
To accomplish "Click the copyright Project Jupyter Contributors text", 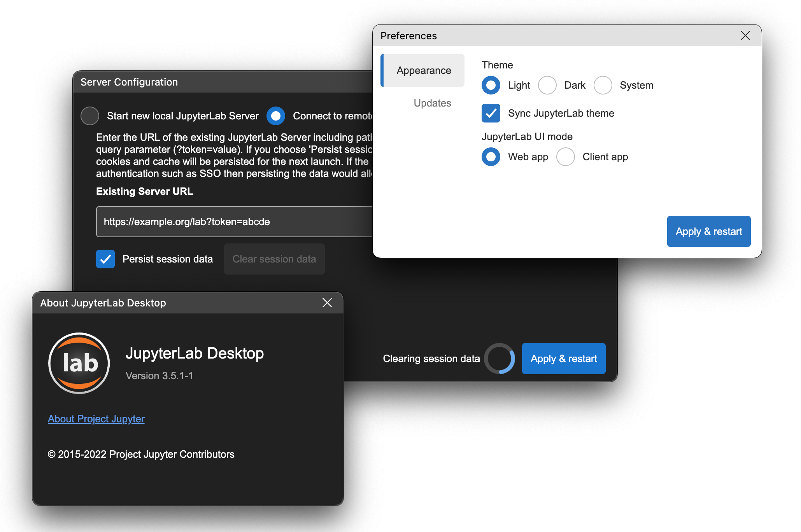I will click(141, 454).
